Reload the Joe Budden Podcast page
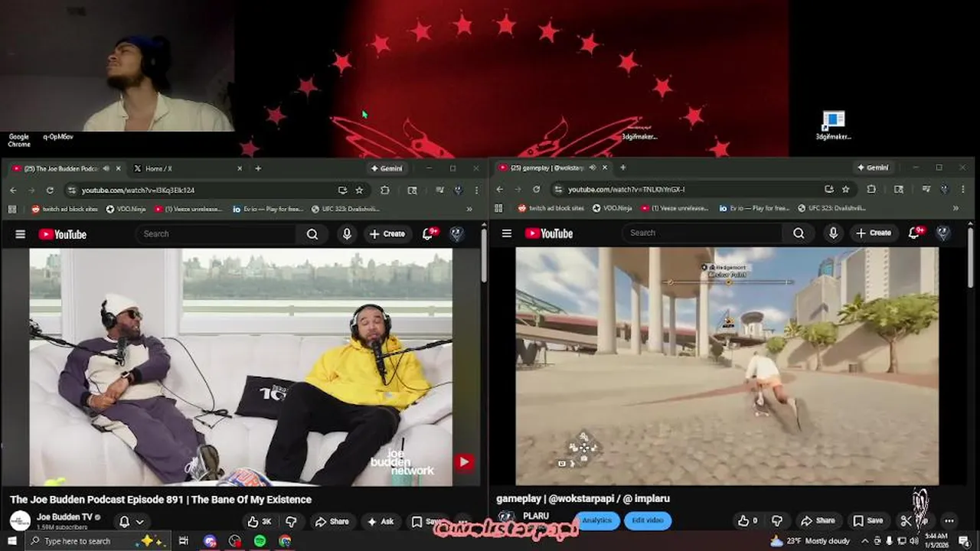The width and height of the screenshot is (980, 551). click(50, 190)
